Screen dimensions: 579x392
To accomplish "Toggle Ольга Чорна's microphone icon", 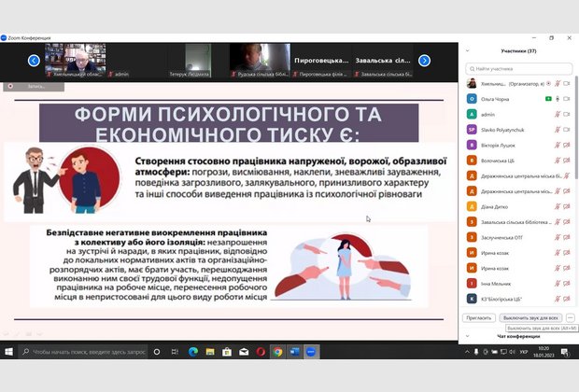I will point(558,98).
